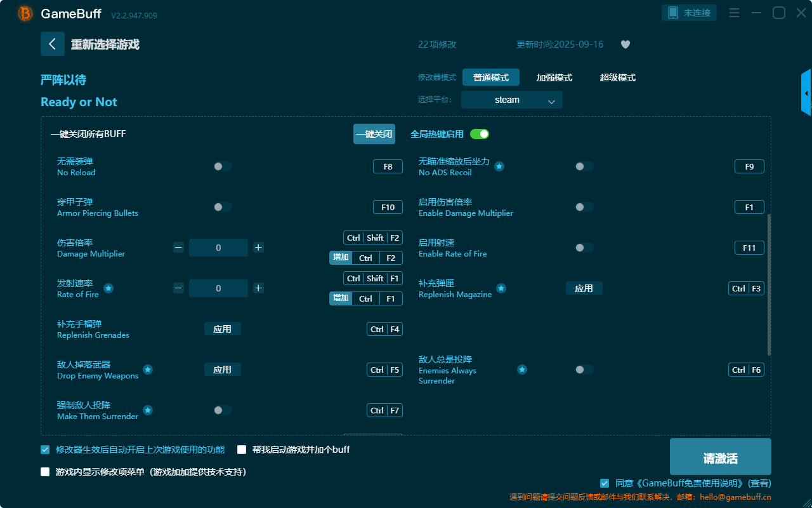
Task: Toggle No Reload switch
Action: pyautogui.click(x=223, y=166)
